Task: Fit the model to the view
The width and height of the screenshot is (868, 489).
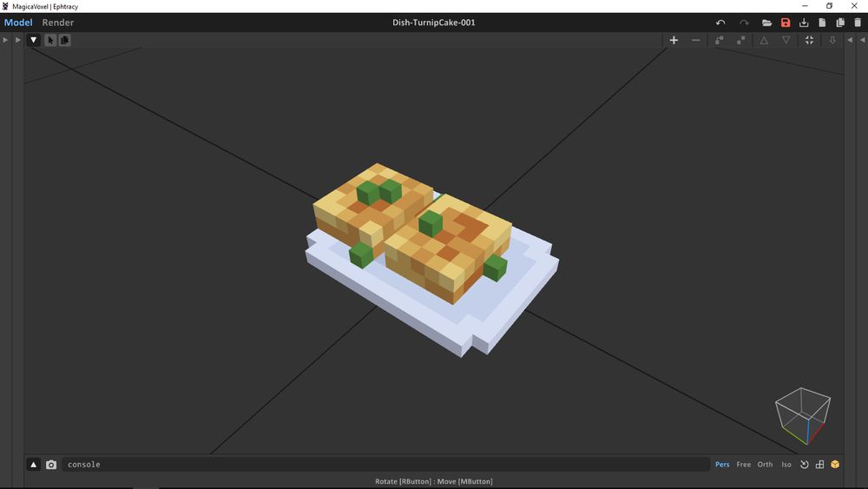Action: point(809,41)
